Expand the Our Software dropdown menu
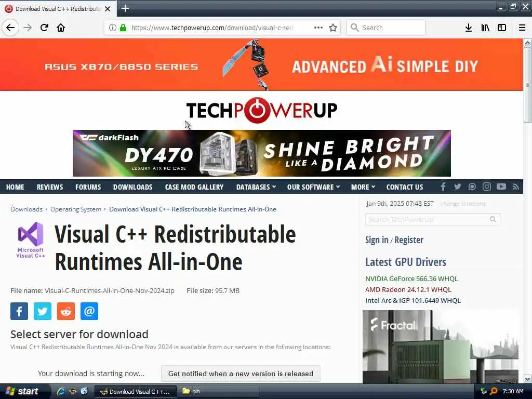This screenshot has width=532, height=399. (x=313, y=187)
